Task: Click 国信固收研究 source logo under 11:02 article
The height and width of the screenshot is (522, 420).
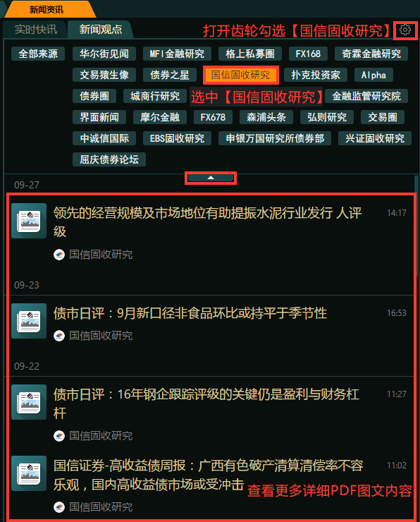Action: [x=59, y=507]
